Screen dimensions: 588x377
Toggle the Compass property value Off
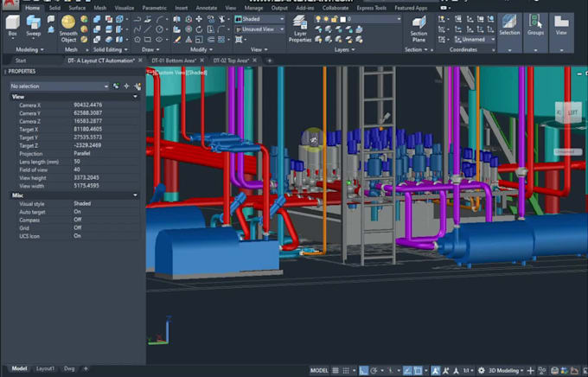(x=77, y=220)
